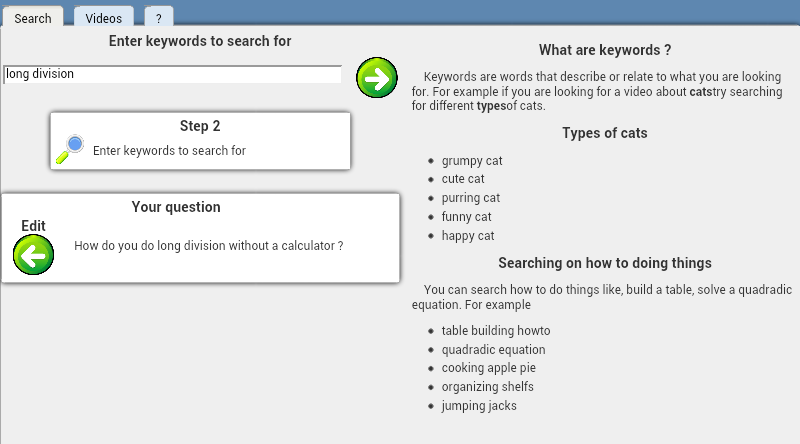Click the 'funny cat' list item
800x444 pixels.
[x=466, y=217]
